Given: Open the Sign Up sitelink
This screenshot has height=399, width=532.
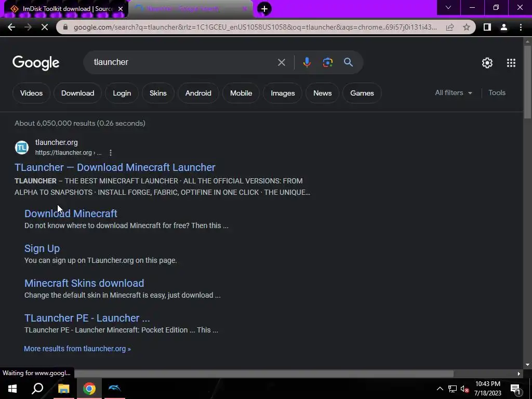Looking at the screenshot, I should pos(42,248).
